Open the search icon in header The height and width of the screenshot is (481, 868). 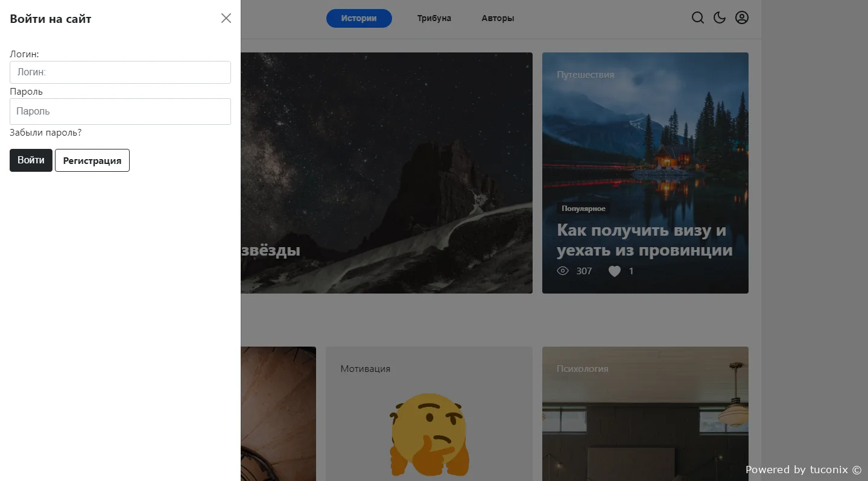click(x=698, y=18)
